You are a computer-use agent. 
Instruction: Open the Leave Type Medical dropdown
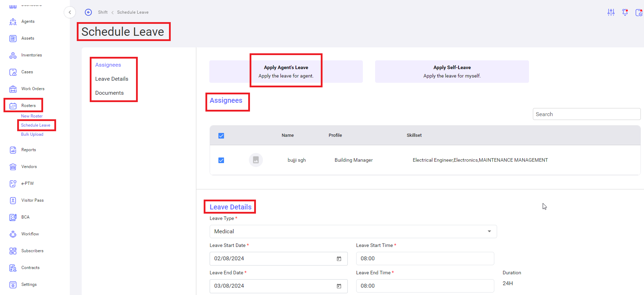point(353,232)
